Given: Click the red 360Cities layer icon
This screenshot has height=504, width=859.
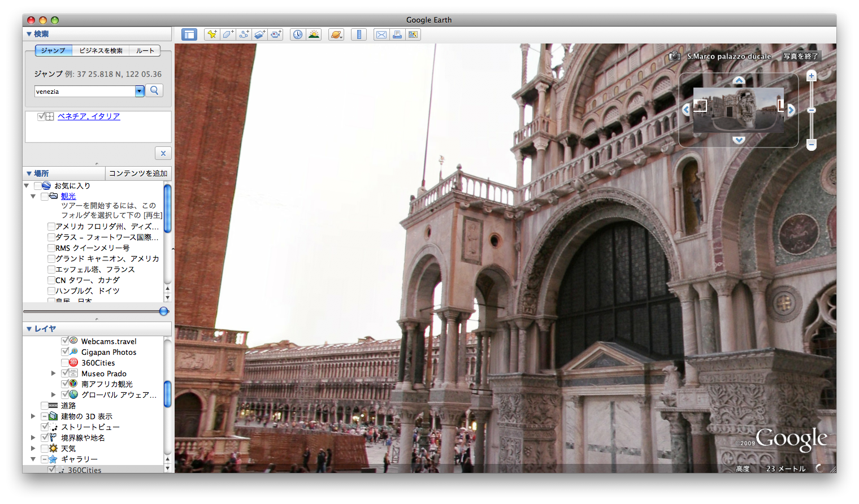Looking at the screenshot, I should (x=73, y=362).
